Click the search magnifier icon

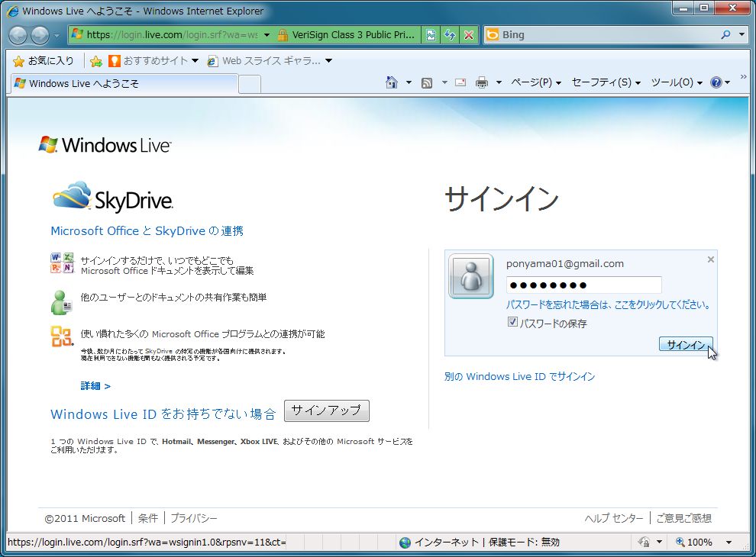tap(725, 34)
